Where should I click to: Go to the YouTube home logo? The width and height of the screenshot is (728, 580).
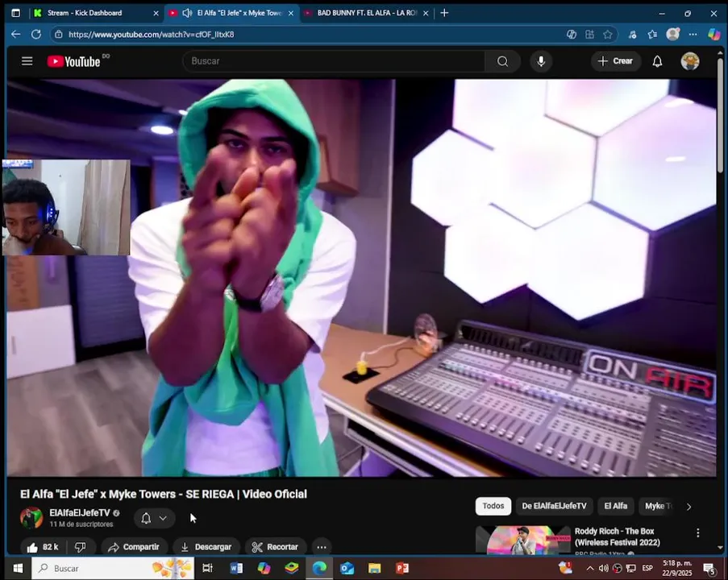click(74, 61)
